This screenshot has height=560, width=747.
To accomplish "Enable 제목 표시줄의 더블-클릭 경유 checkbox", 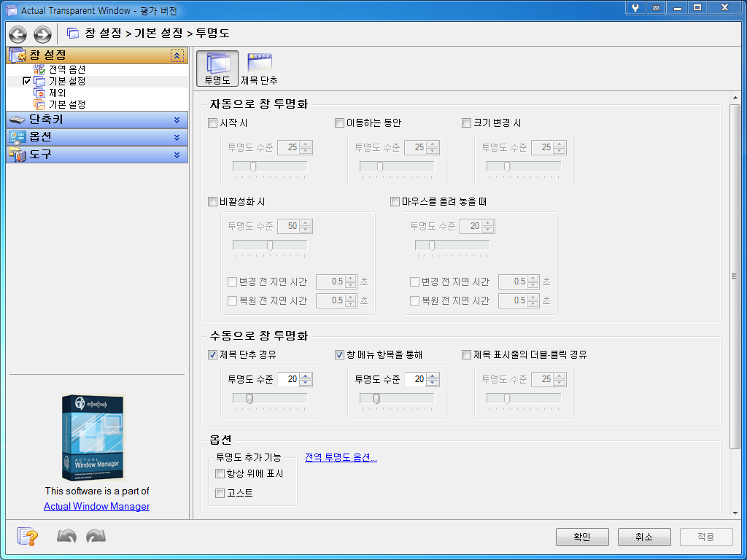I will [466, 355].
